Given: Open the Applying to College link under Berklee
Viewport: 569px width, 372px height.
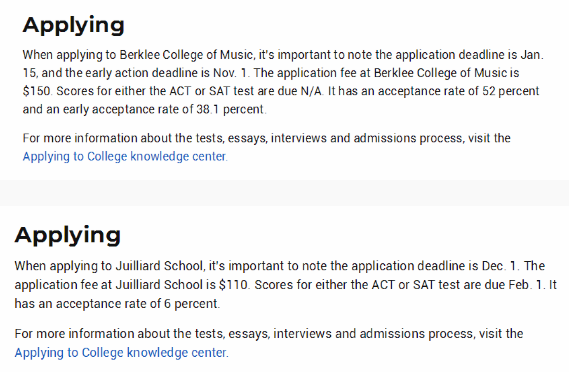Looking at the screenshot, I should click(125, 156).
